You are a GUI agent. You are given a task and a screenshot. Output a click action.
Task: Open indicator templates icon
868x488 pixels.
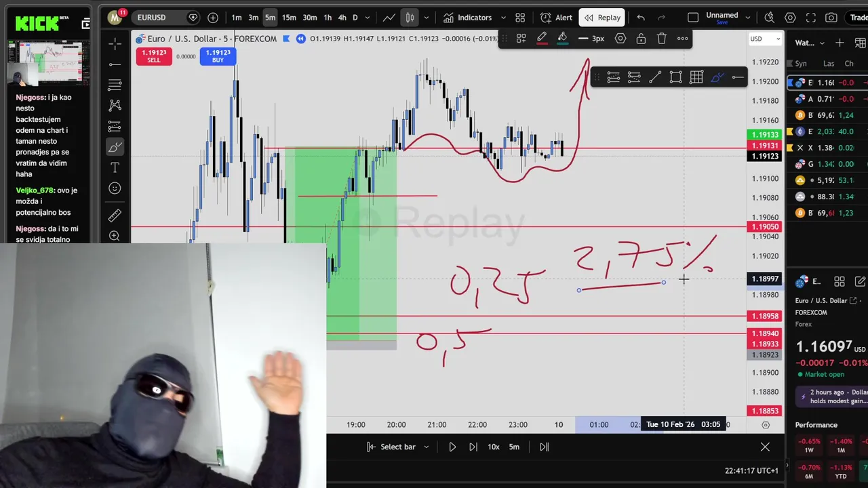(520, 18)
